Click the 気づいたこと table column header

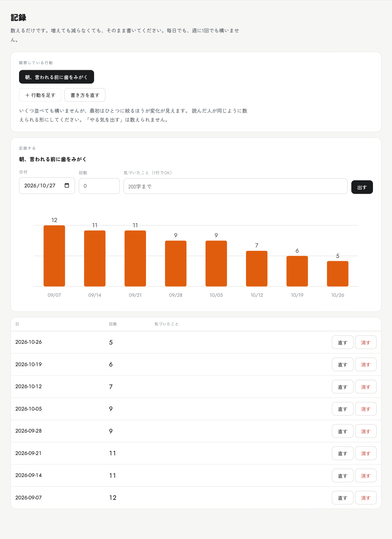coord(167,324)
